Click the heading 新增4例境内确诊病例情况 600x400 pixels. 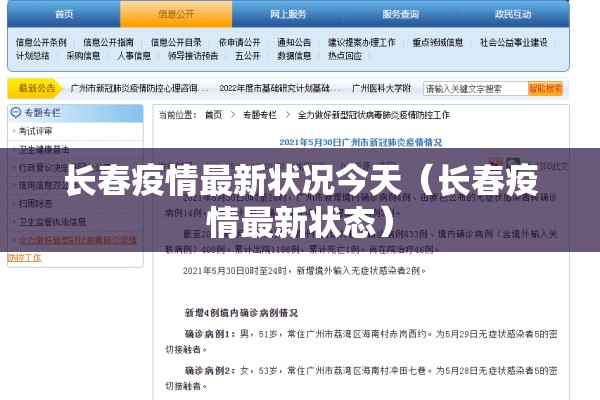click(241, 313)
